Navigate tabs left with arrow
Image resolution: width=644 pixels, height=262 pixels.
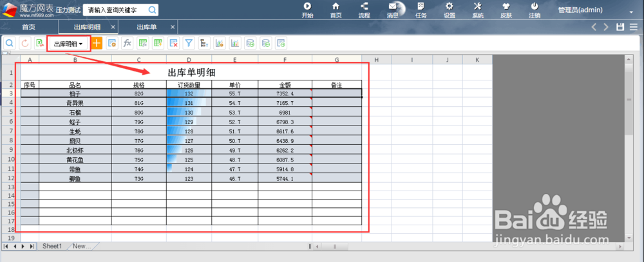(x=594, y=27)
